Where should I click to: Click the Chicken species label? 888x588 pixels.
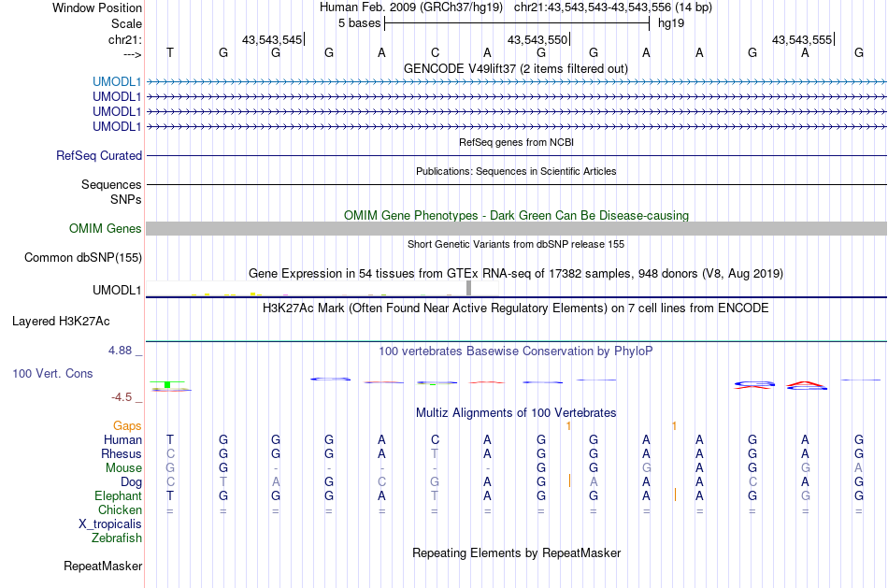point(120,509)
